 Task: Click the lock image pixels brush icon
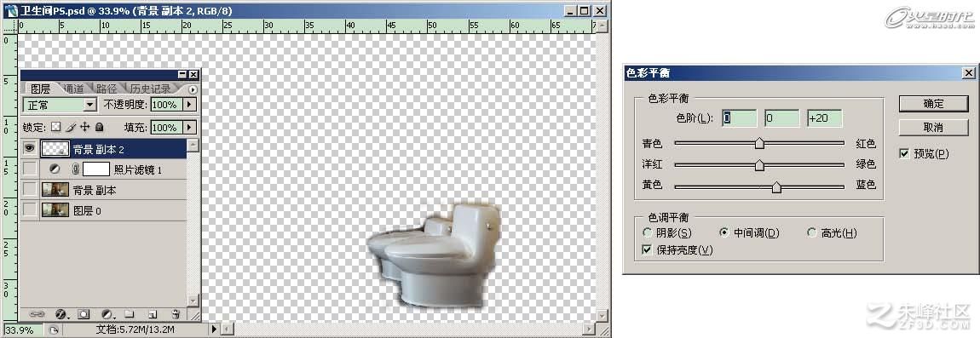click(x=71, y=127)
